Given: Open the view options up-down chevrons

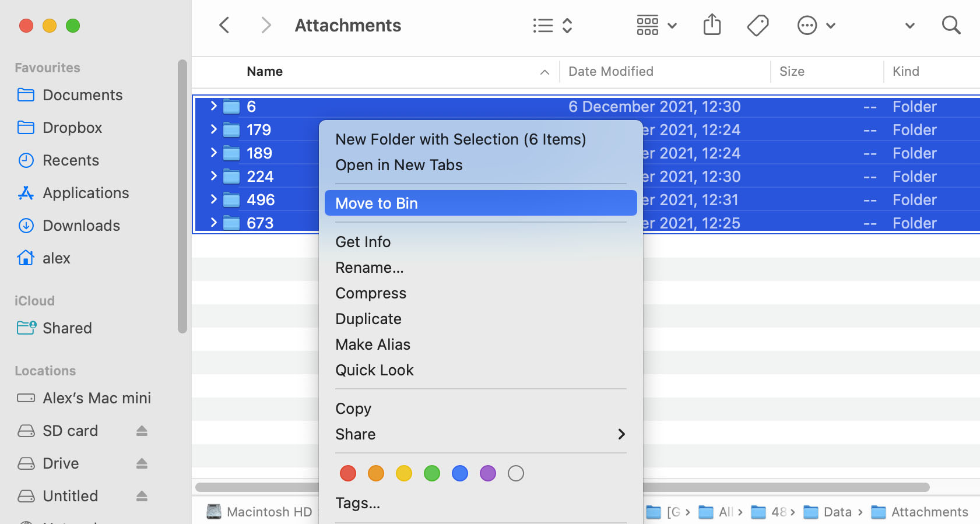Looking at the screenshot, I should coord(567,26).
